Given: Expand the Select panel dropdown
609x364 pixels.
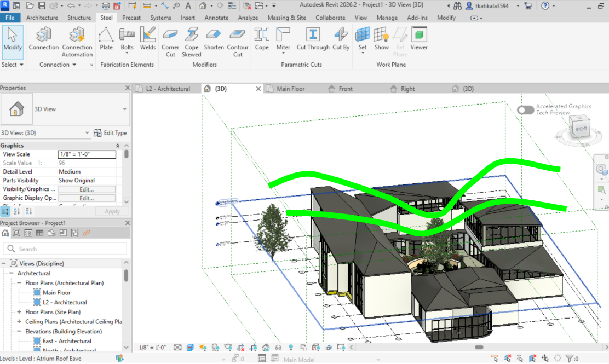Looking at the screenshot, I should click(x=13, y=65).
